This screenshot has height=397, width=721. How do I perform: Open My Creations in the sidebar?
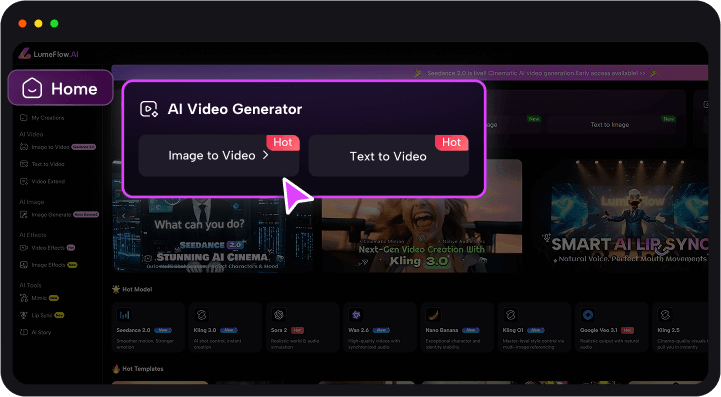tap(42, 118)
